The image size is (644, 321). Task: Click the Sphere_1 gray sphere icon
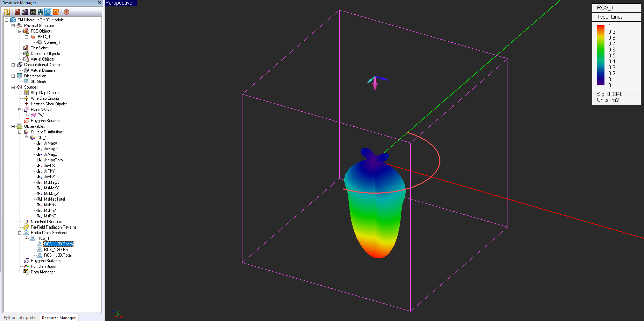point(40,42)
